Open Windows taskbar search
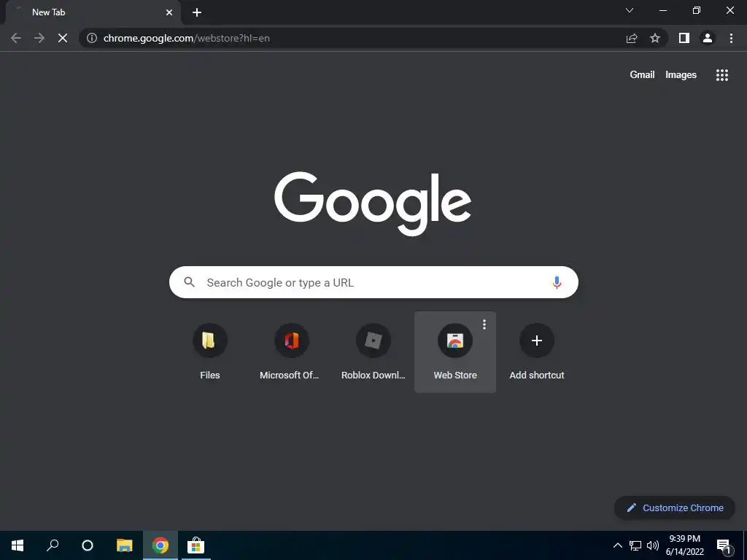 point(53,545)
